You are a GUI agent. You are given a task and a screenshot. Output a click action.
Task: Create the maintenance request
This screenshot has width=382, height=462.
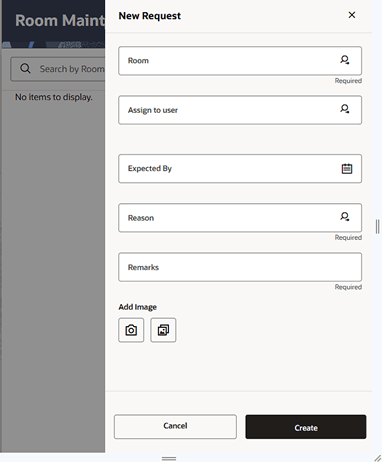point(306,427)
